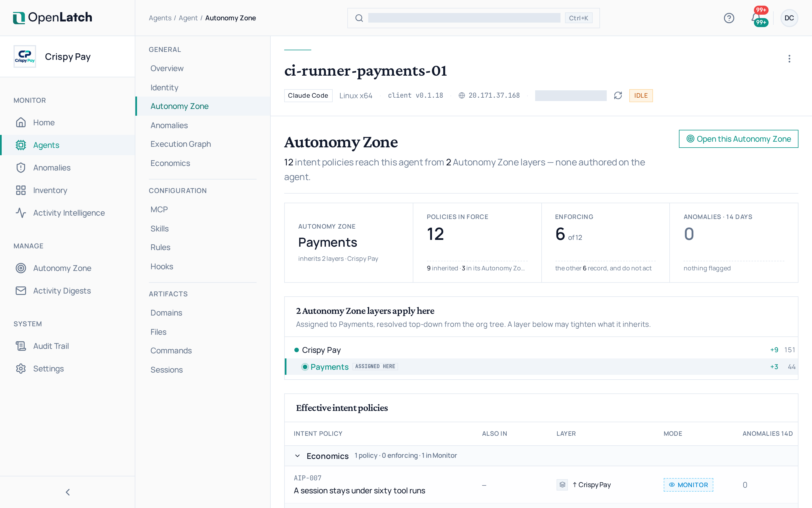Click Open this Autonomy Zone button
This screenshot has height=508, width=812.
[x=738, y=139]
